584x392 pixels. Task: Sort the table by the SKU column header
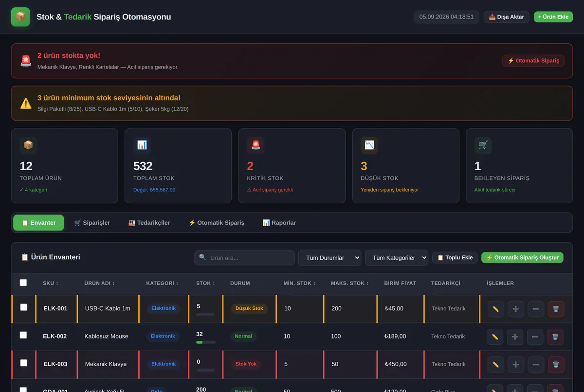click(51, 283)
